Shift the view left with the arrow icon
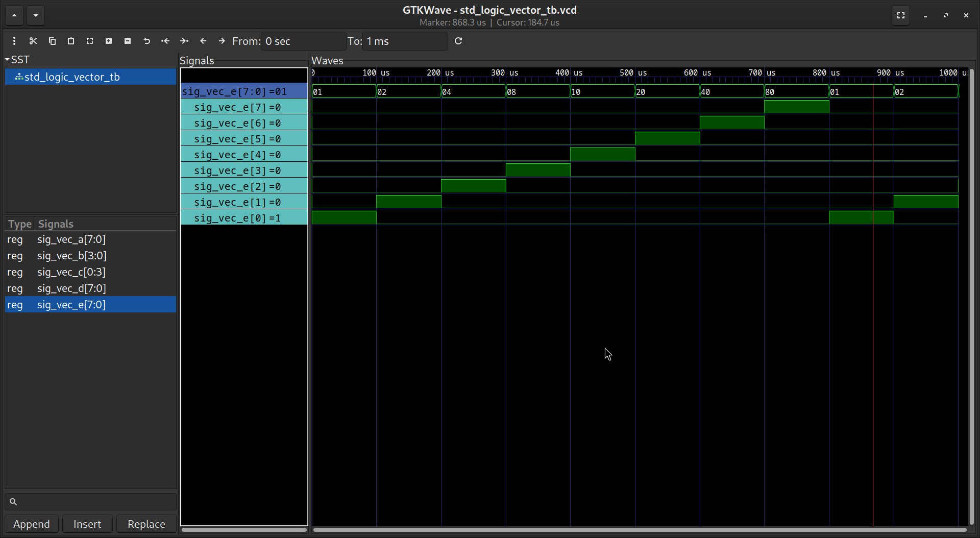This screenshot has width=980, height=538. 203,41
